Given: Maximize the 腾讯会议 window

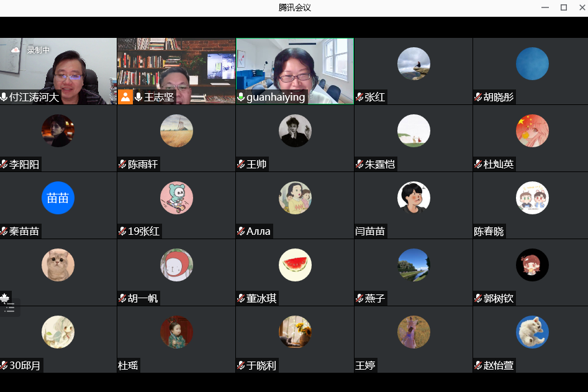Looking at the screenshot, I should (x=564, y=7).
